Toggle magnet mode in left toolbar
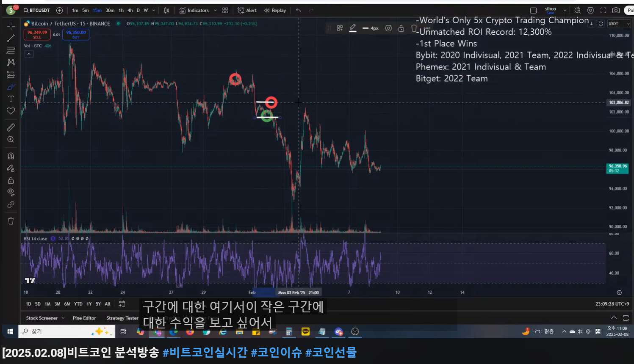The image size is (634, 364). 11,156
